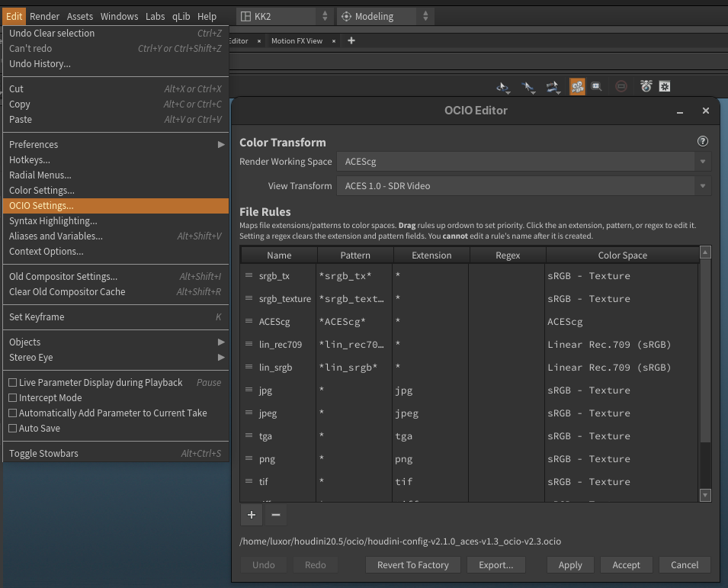Click the tga extension cell
728x588 pixels.
431,436
